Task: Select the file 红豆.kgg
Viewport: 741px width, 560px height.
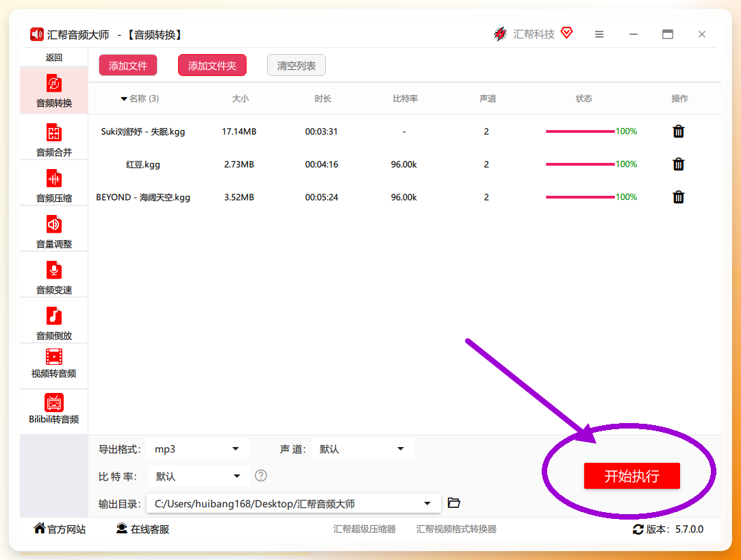Action: 142,164
